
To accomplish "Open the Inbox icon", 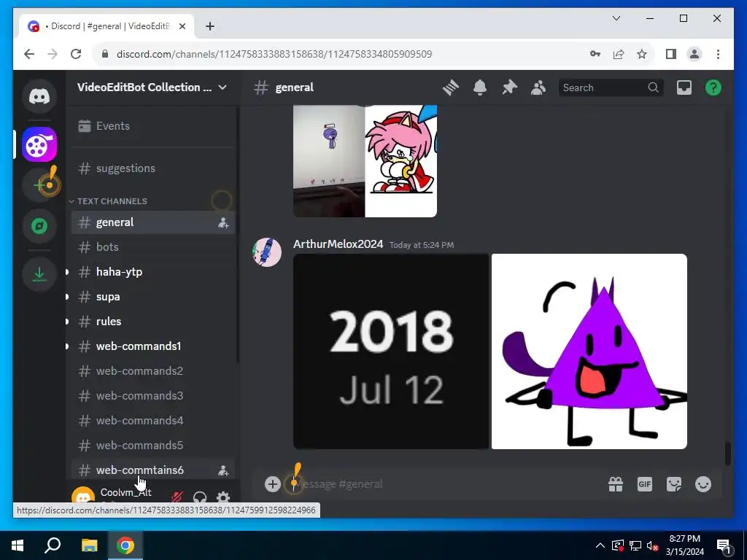I will tap(684, 87).
